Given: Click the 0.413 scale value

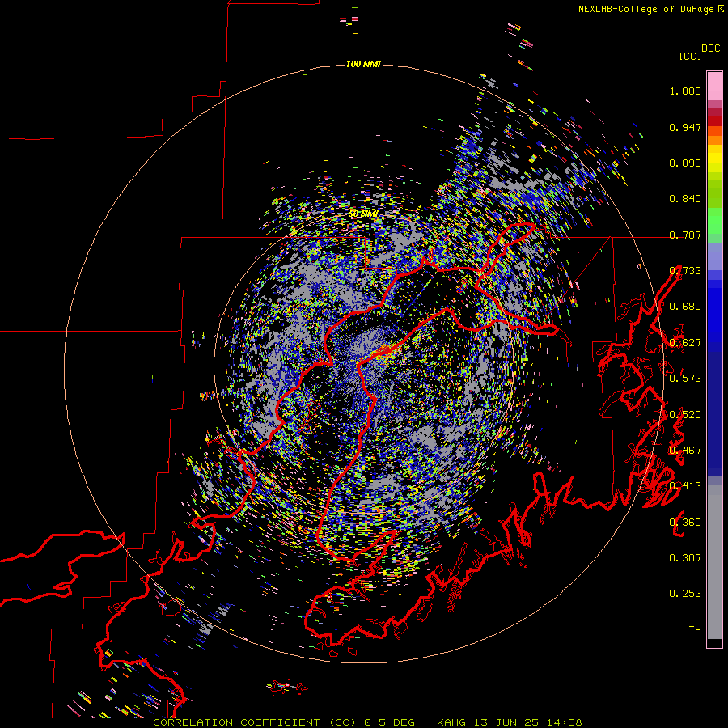Looking at the screenshot, I should (685, 486).
